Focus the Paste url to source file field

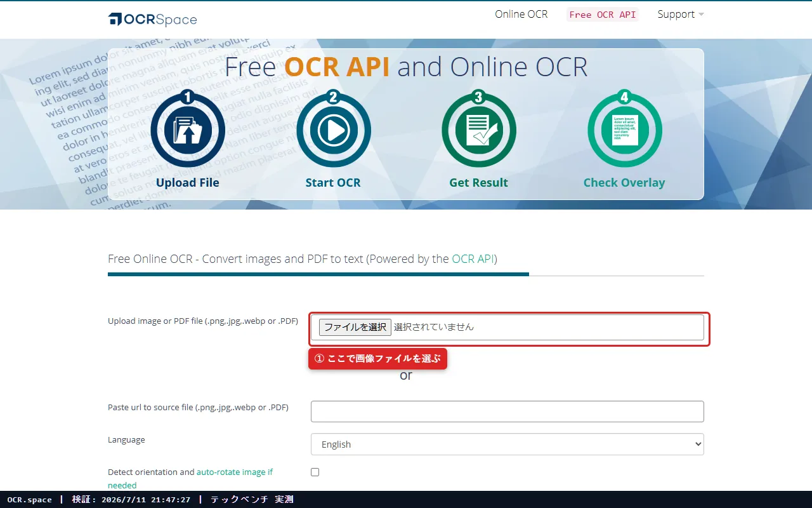(x=507, y=411)
